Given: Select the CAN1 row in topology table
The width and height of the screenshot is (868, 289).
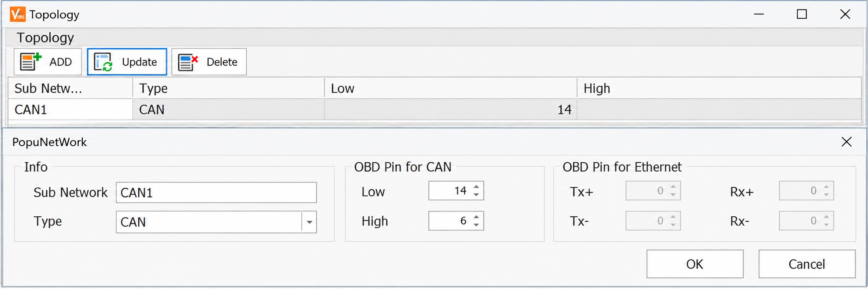Looking at the screenshot, I should 435,109.
